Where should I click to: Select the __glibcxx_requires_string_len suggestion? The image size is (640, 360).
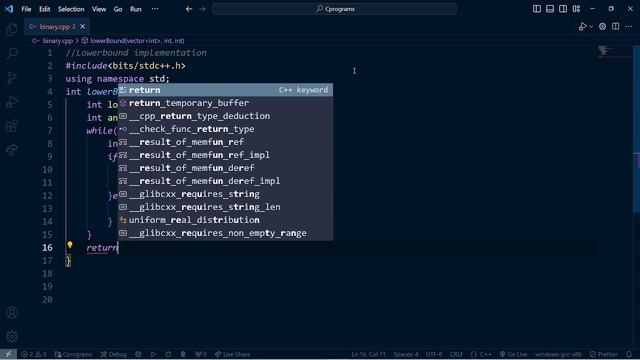click(x=225, y=207)
